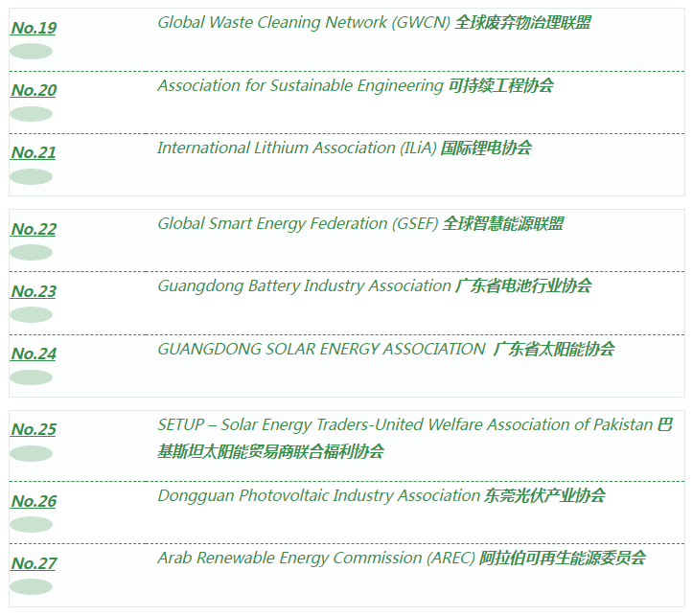Viewport: 693px width, 616px height.
Task: Click the green oval under No.19
Action: (x=31, y=52)
